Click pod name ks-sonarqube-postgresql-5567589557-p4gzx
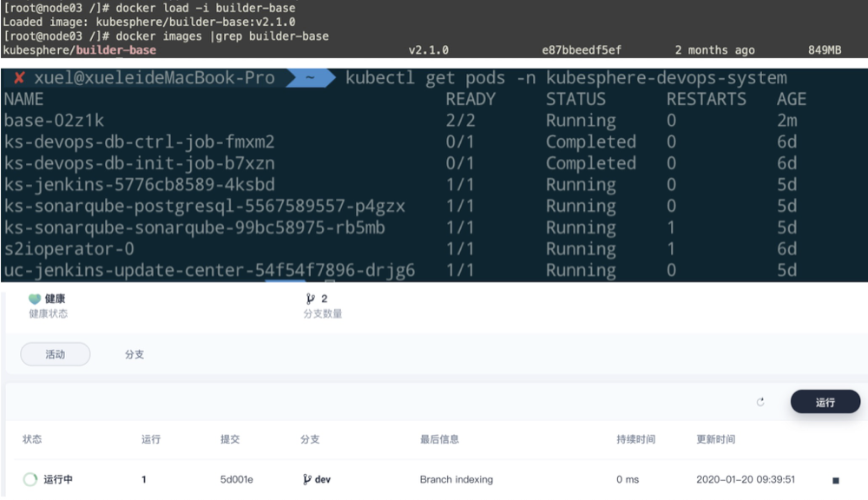 [x=204, y=207]
